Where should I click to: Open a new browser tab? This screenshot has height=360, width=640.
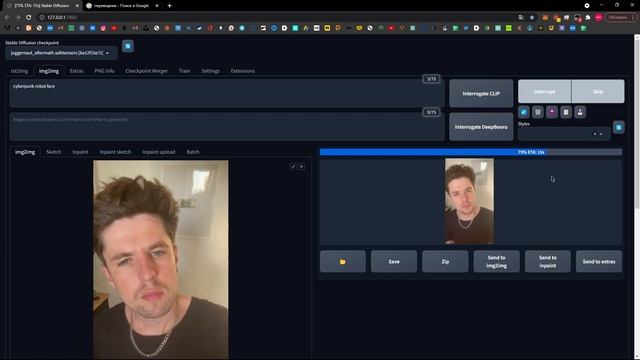click(169, 6)
